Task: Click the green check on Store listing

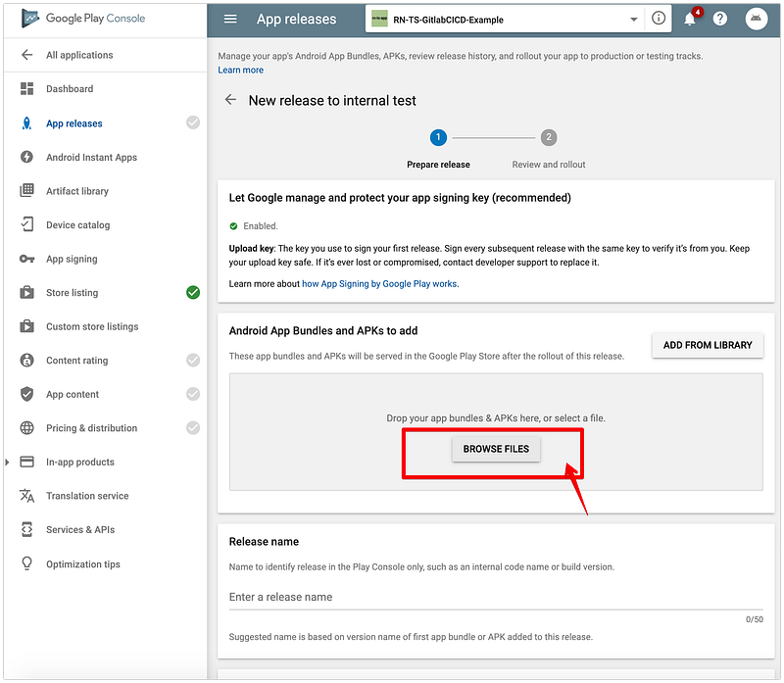Action: tap(193, 292)
